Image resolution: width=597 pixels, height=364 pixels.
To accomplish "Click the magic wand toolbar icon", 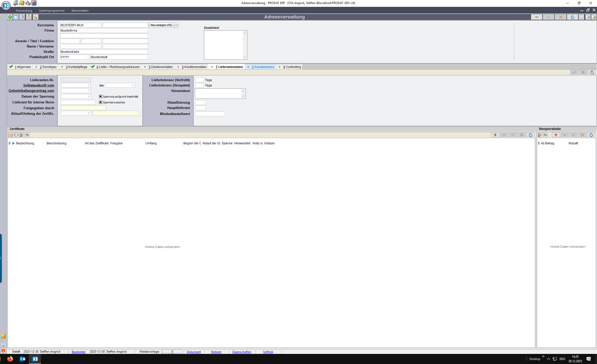I will [x=35, y=17].
